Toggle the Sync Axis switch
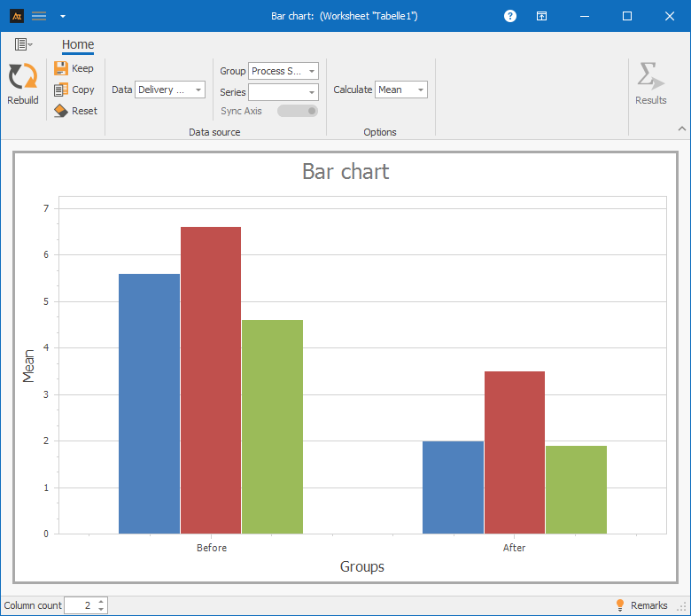691x616 pixels. click(298, 111)
